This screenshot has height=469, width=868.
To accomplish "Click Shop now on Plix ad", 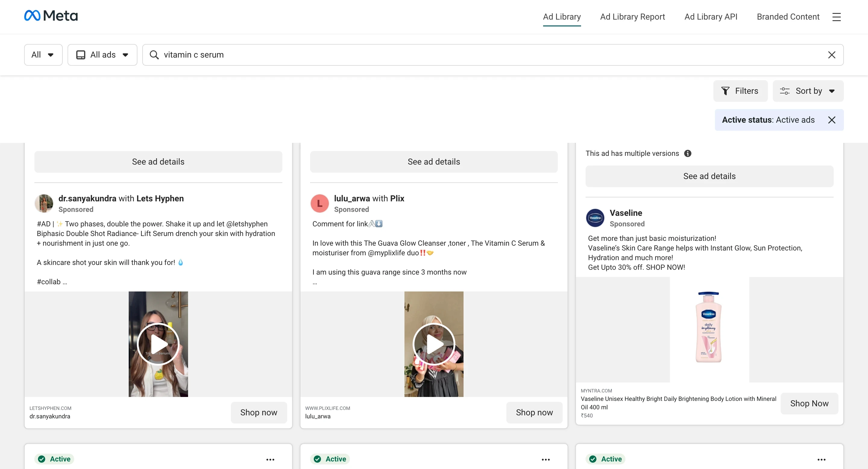I will coord(534,412).
